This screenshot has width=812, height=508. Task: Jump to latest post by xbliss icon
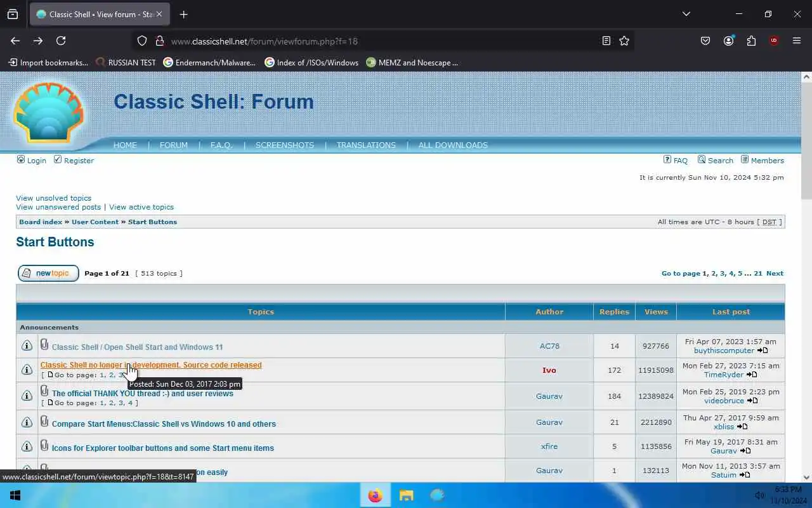[x=742, y=427]
